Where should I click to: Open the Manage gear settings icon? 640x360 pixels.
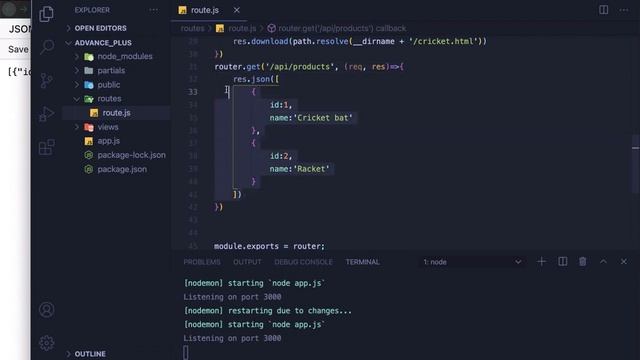point(47,343)
